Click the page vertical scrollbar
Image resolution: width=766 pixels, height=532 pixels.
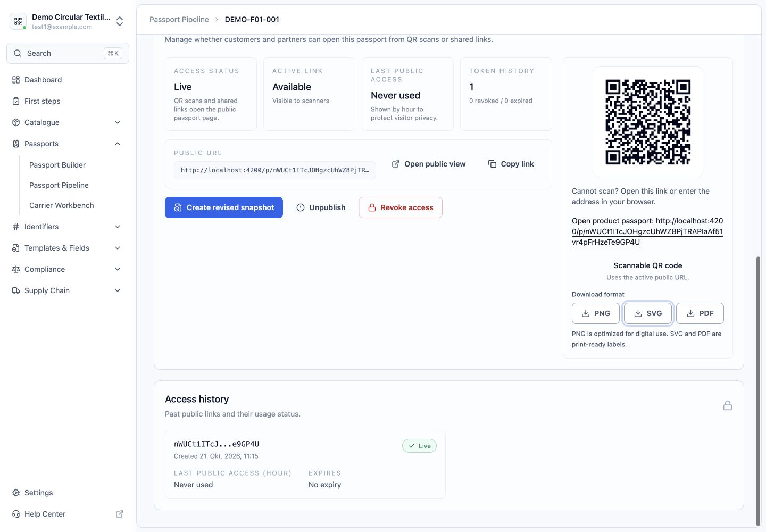pyautogui.click(x=759, y=391)
